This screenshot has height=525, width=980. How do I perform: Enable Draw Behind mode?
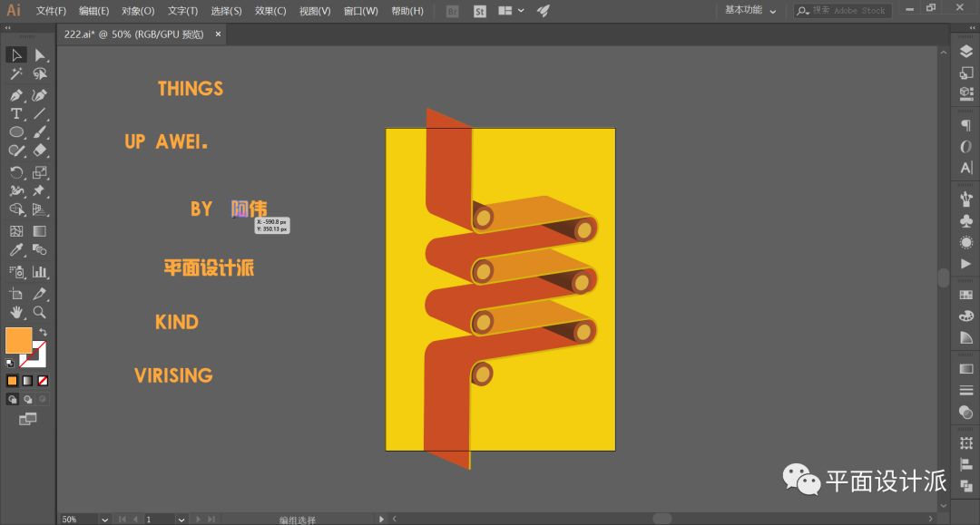point(27,399)
